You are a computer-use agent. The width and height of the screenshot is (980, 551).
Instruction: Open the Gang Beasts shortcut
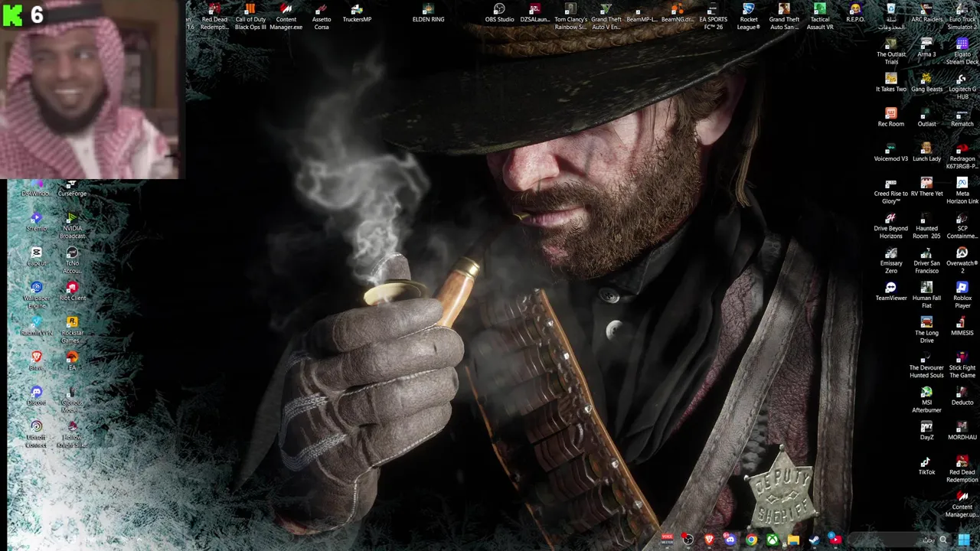point(926,83)
